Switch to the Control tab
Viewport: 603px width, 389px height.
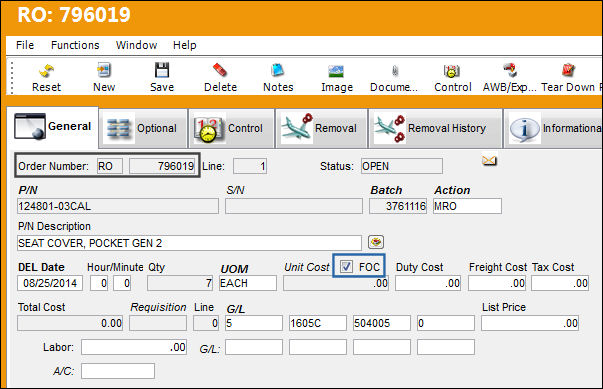pyautogui.click(x=232, y=128)
